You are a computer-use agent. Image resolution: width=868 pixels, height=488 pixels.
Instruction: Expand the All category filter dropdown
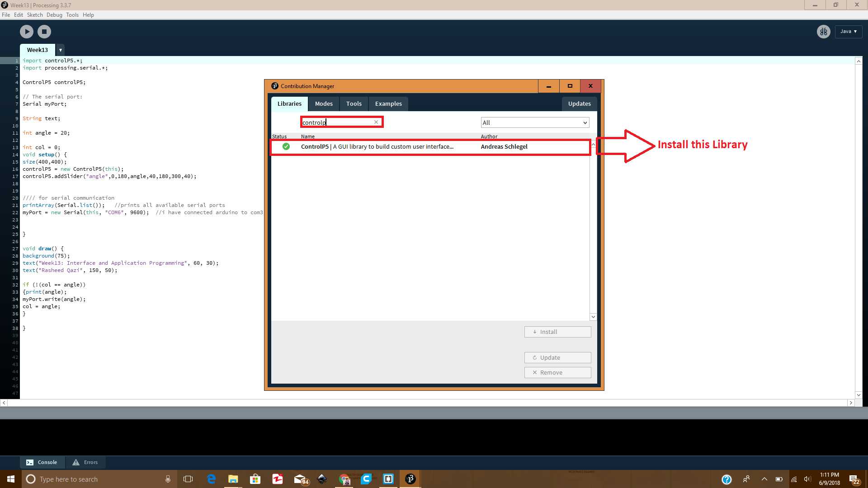pos(535,122)
